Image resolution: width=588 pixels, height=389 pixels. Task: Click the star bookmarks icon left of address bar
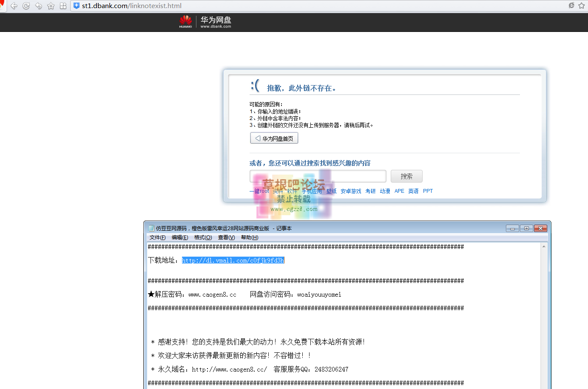(x=51, y=6)
